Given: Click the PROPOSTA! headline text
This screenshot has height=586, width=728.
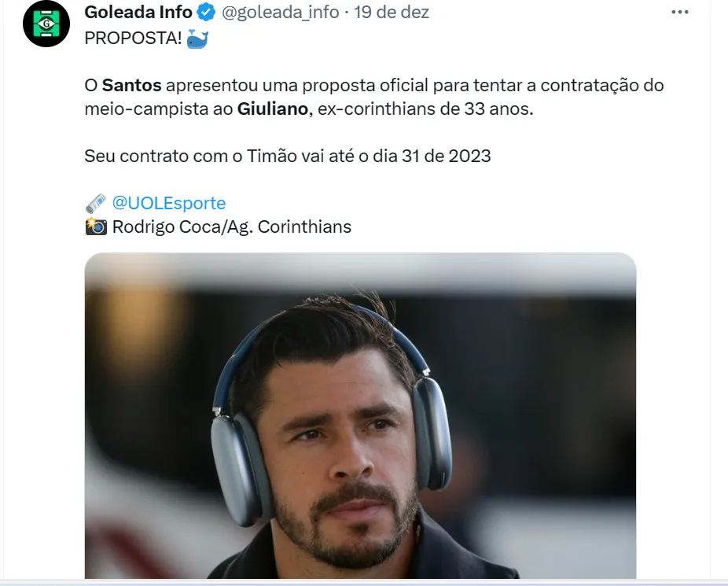Looking at the screenshot, I should 133,39.
